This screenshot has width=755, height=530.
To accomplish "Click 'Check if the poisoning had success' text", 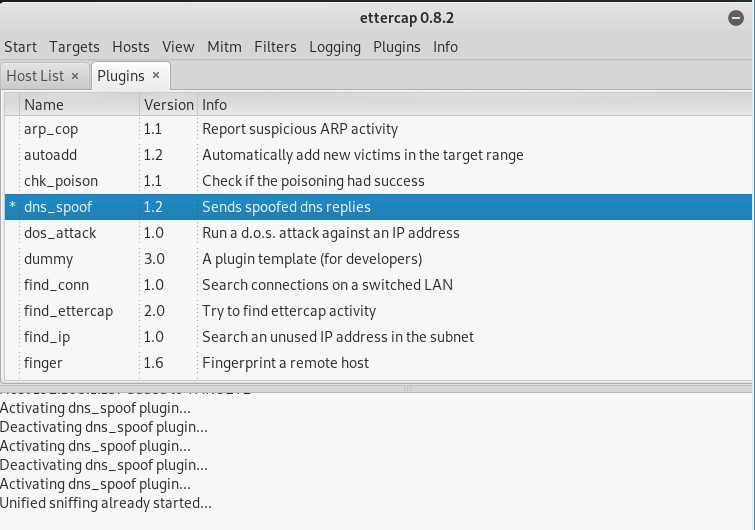I will [x=313, y=181].
